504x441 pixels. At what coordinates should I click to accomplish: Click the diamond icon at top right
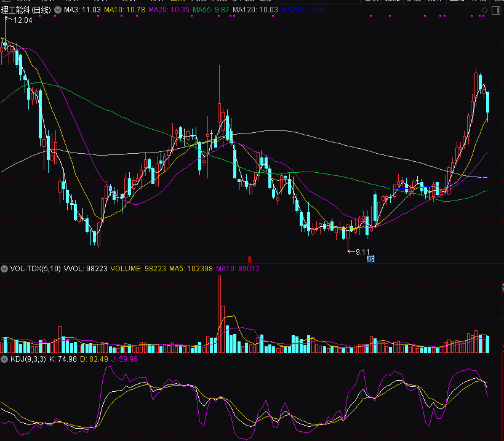(484, 10)
